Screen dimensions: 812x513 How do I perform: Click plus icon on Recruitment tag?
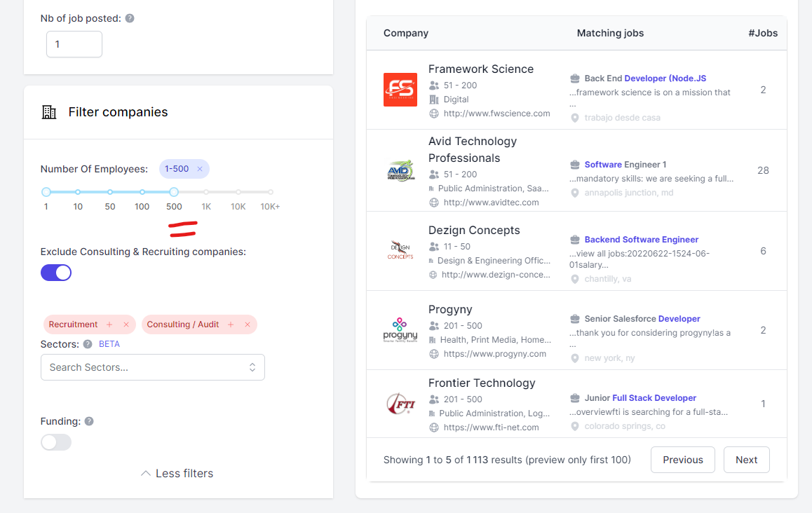click(x=109, y=324)
